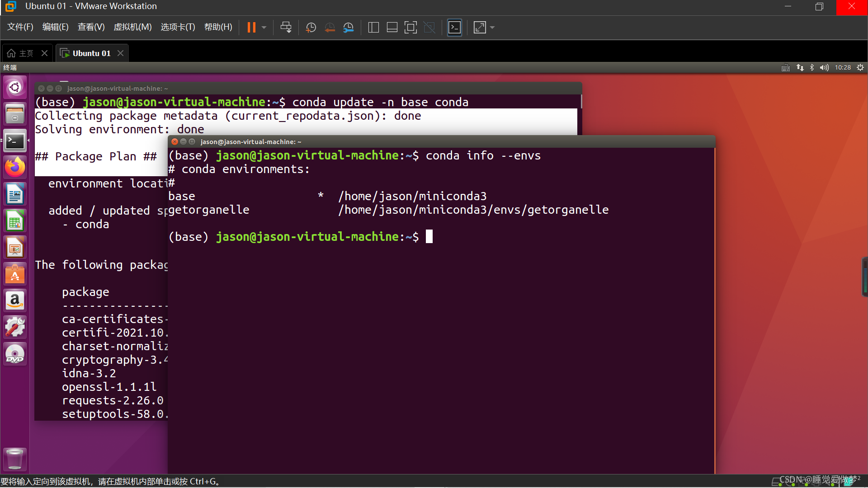This screenshot has height=488, width=868.
Task: Open the 虚拟机(M) menu
Action: pyautogui.click(x=132, y=27)
